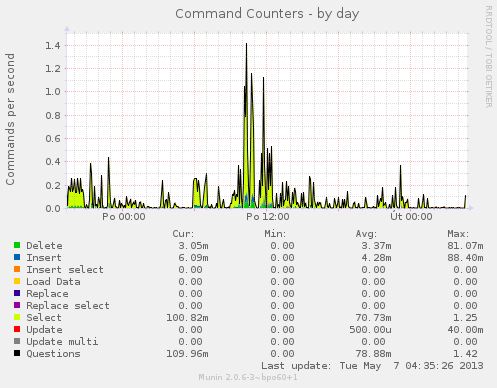Click Select current value 100.82m
Image resolution: width=497 pixels, height=388 pixels.
[187, 318]
